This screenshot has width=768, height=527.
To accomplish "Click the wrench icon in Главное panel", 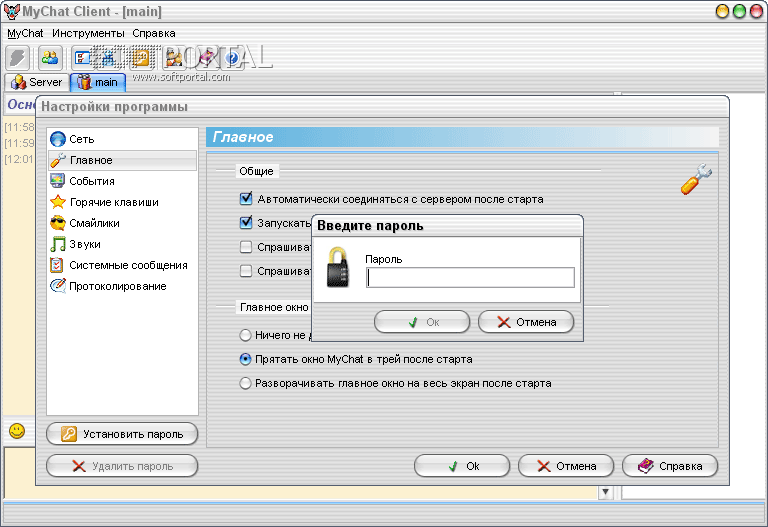I will coord(696,179).
